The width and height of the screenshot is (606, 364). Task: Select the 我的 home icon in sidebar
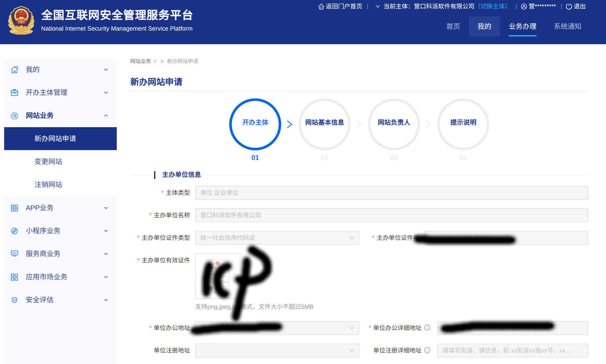click(15, 69)
